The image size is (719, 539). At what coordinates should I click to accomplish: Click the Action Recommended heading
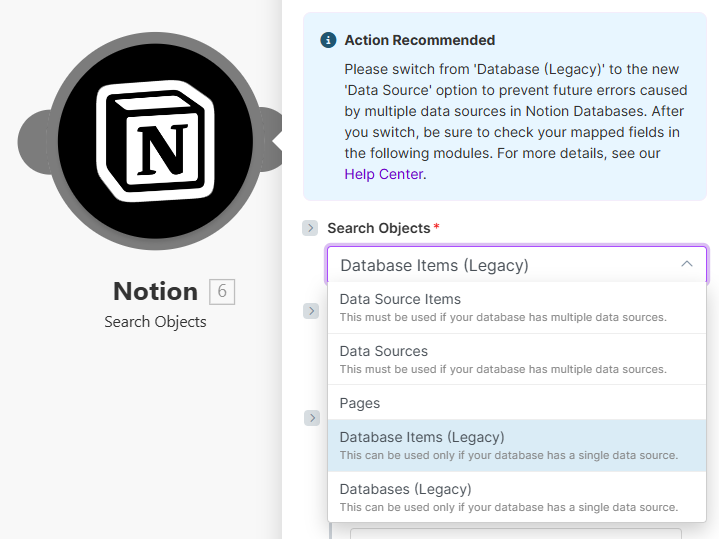coord(420,40)
